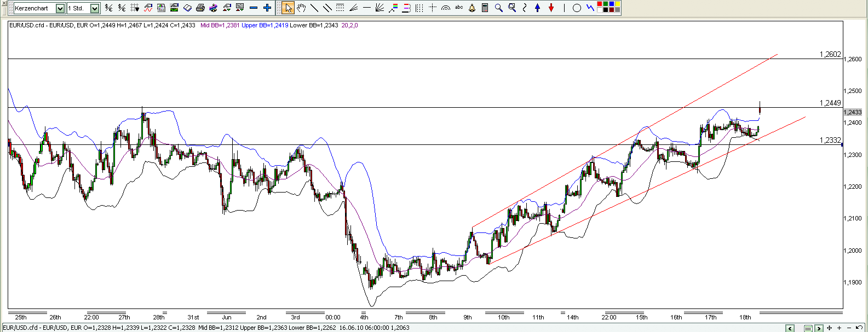The height and width of the screenshot is (332, 868).
Task: Pick the blue color swatch
Action: click(612, 4)
